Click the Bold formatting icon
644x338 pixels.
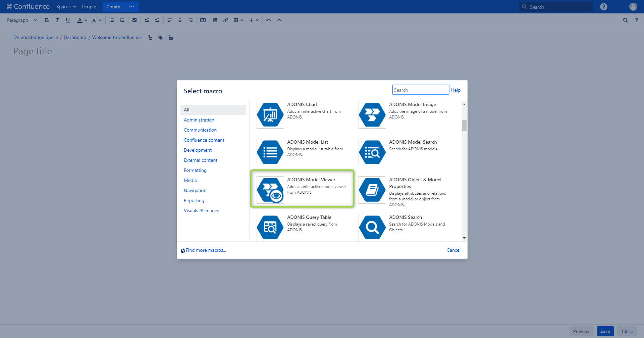tap(47, 20)
